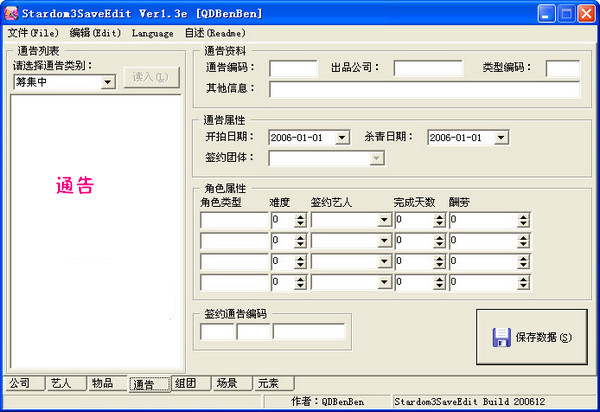Image resolution: width=600 pixels, height=412 pixels.
Task: Switch to the 物品 tab
Action: click(102, 383)
